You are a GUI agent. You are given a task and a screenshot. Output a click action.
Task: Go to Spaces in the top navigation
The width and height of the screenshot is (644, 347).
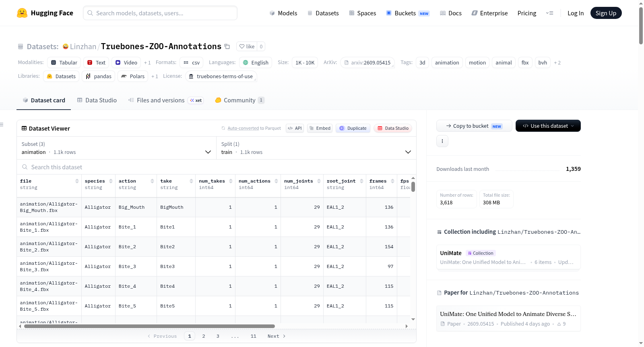tap(362, 13)
